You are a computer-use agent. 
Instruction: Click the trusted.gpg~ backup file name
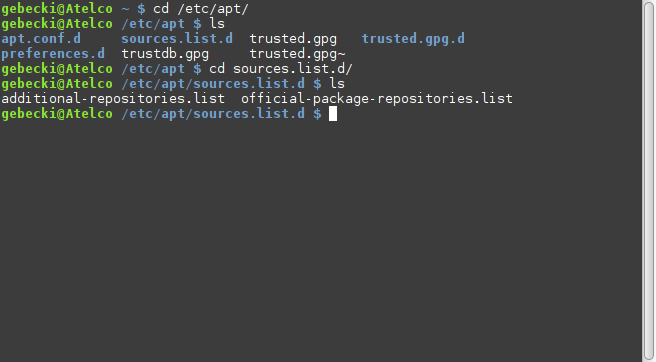pos(297,54)
